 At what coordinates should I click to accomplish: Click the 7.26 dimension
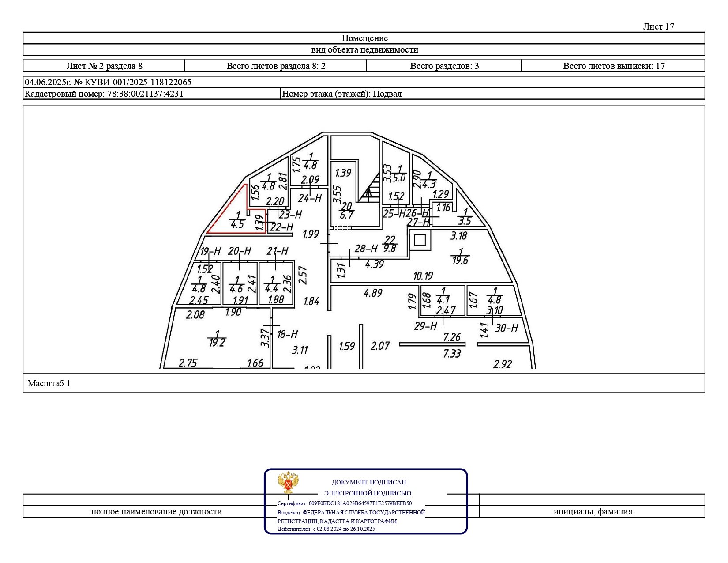coord(452,337)
